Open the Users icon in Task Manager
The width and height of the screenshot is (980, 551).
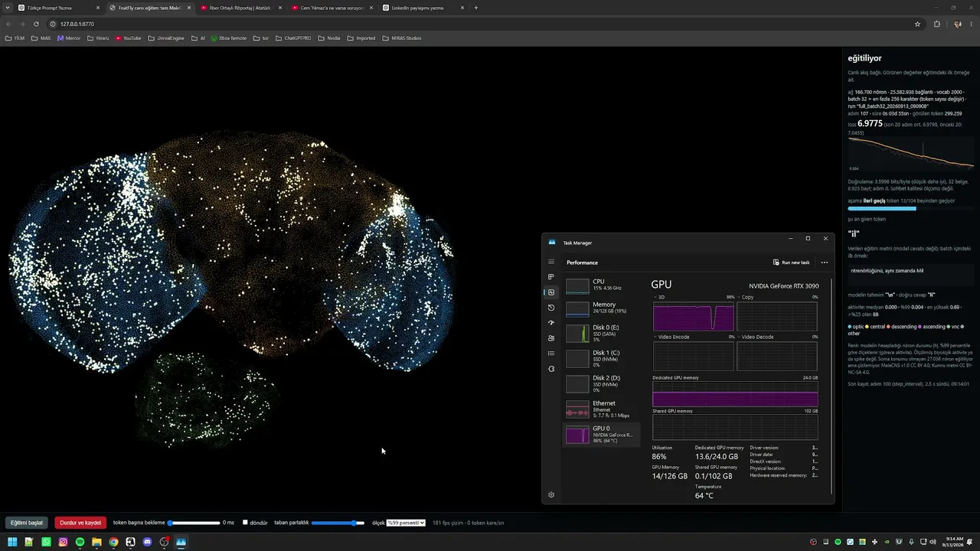pyautogui.click(x=551, y=338)
